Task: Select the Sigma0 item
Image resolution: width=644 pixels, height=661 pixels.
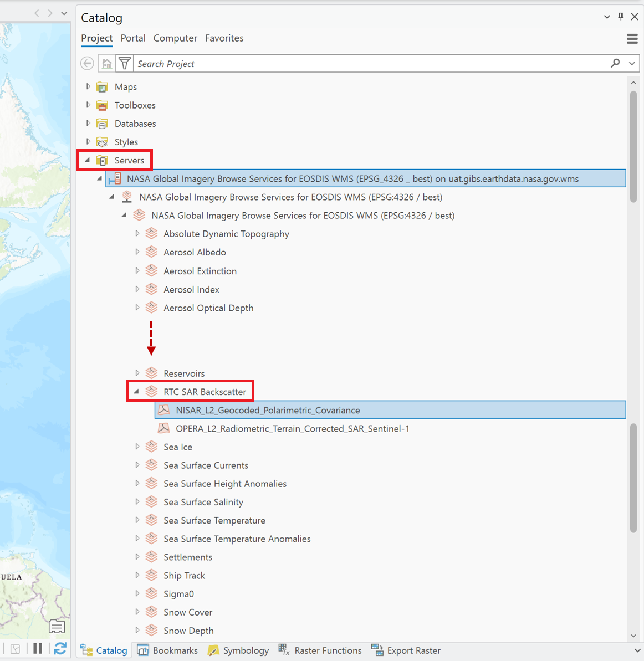Action: 179,594
